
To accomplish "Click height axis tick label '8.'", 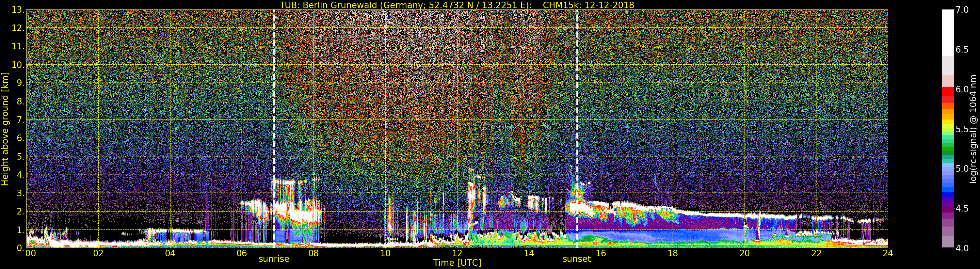I will coord(21,101).
